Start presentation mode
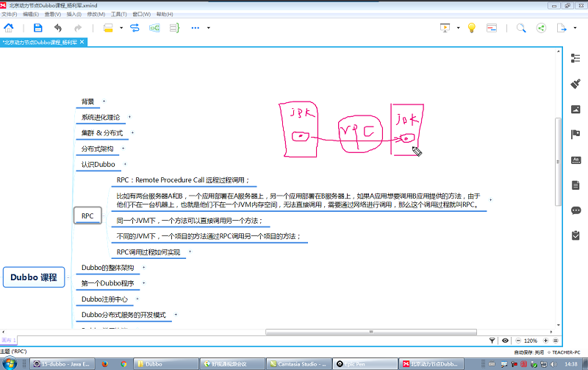 (x=445, y=28)
